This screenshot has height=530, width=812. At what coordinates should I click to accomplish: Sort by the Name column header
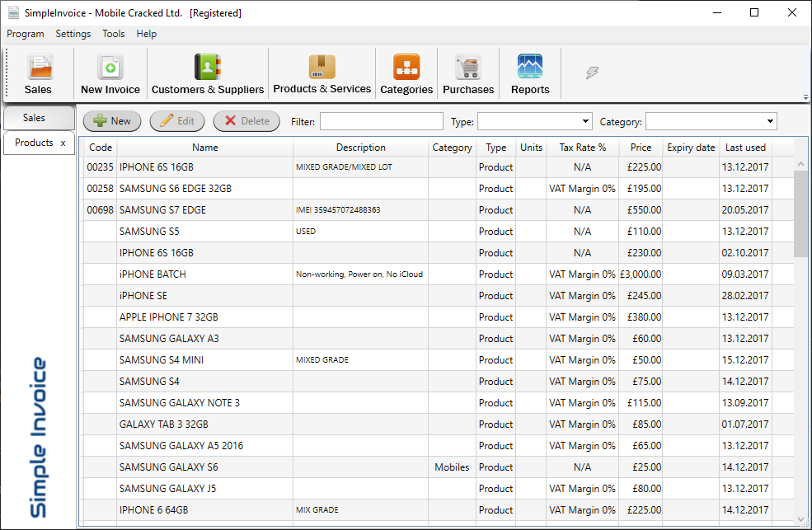pos(205,148)
